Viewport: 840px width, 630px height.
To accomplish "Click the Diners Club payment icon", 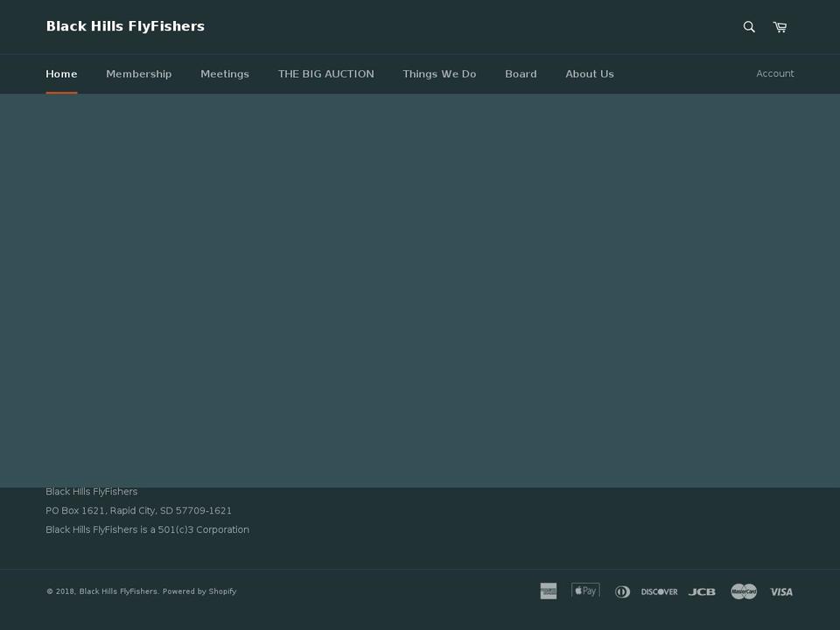I will (622, 592).
